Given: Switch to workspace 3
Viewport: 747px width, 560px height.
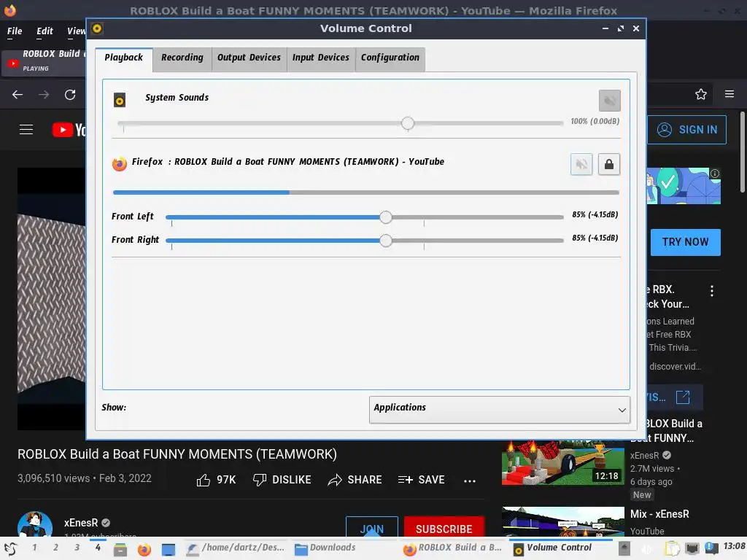Looking at the screenshot, I should 77,548.
